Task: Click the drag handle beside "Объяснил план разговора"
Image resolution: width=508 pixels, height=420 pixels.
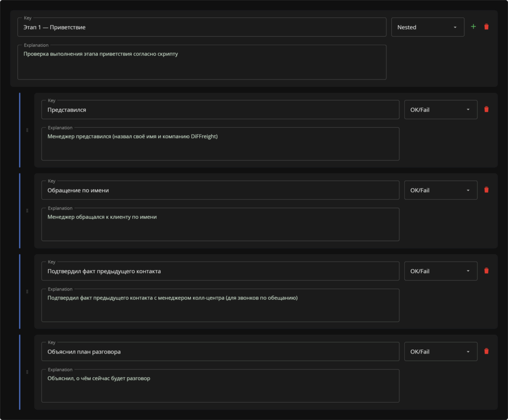Action: 27,372
